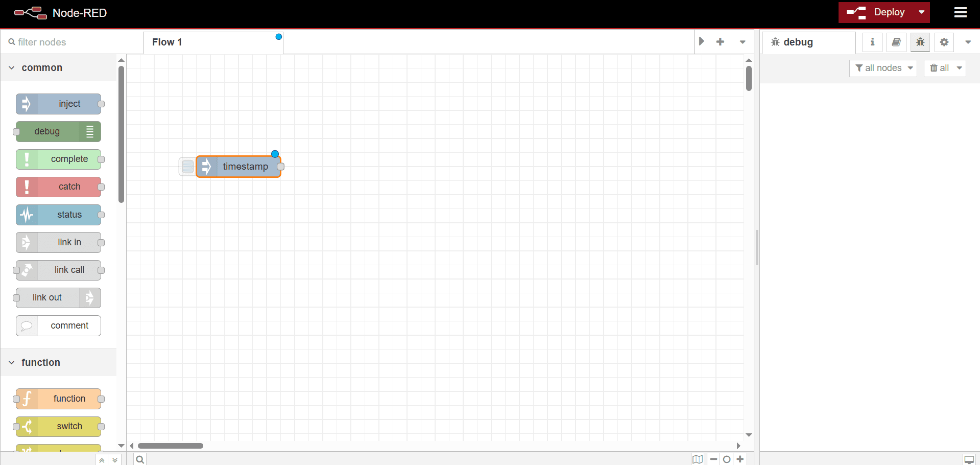
Task: Select the link in palette node
Action: (59, 242)
